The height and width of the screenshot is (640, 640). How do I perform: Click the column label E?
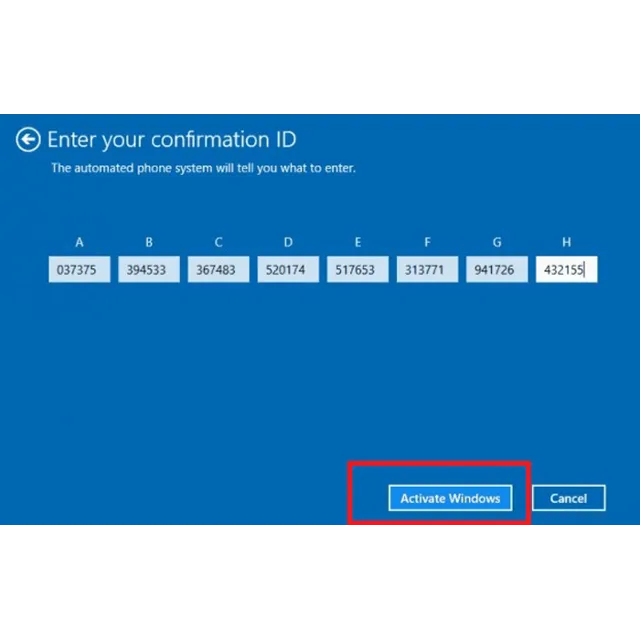tap(358, 242)
